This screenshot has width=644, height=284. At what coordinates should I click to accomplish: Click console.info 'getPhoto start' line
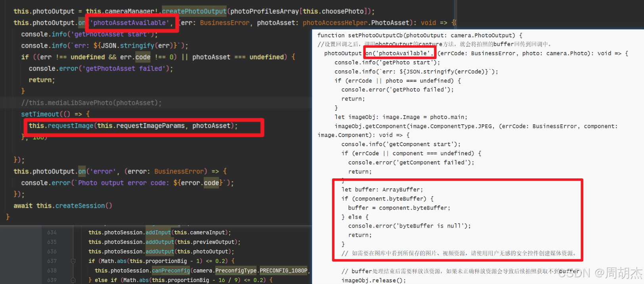point(387,62)
